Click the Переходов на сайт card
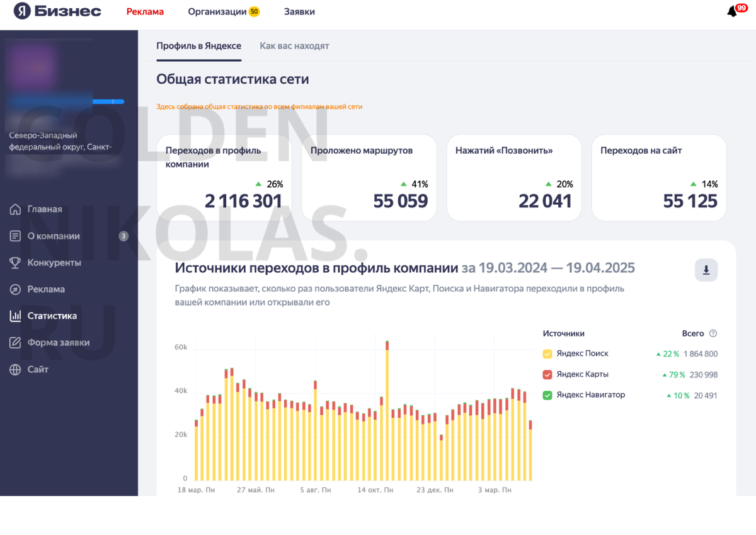The height and width of the screenshot is (535, 756). (659, 178)
